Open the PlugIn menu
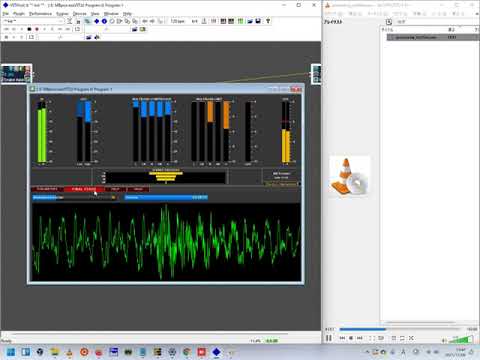Viewport: 480px width, 360px height. (19, 14)
